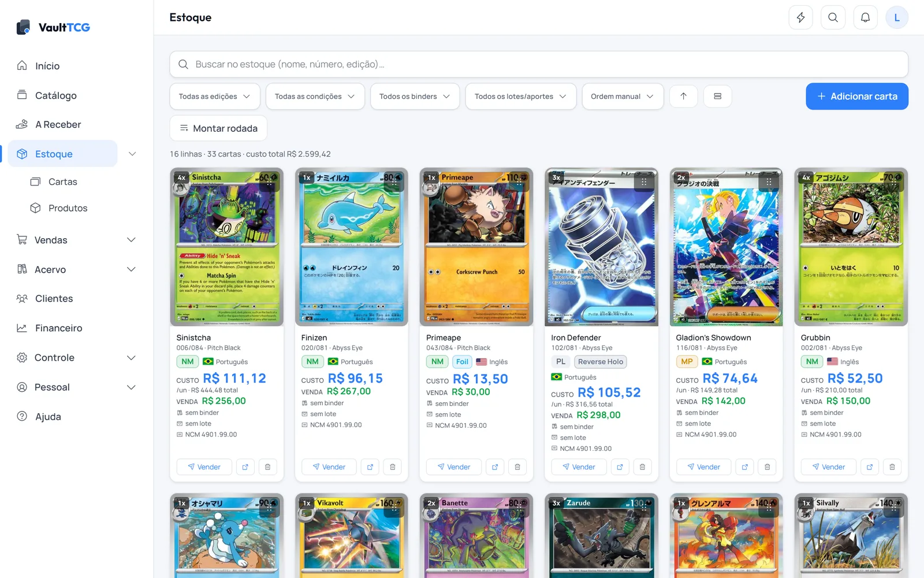This screenshot has width=924, height=578.
Task: Open the Todos os lotes/aportes dropdown
Action: tap(521, 97)
